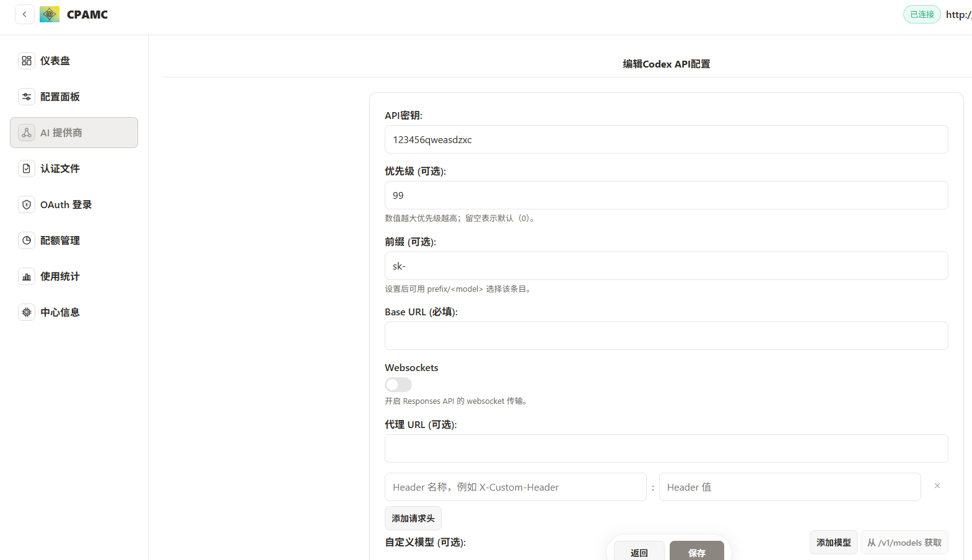Click the dashboard 仪表盘 grid icon
The height and width of the screenshot is (560, 972).
click(x=27, y=61)
